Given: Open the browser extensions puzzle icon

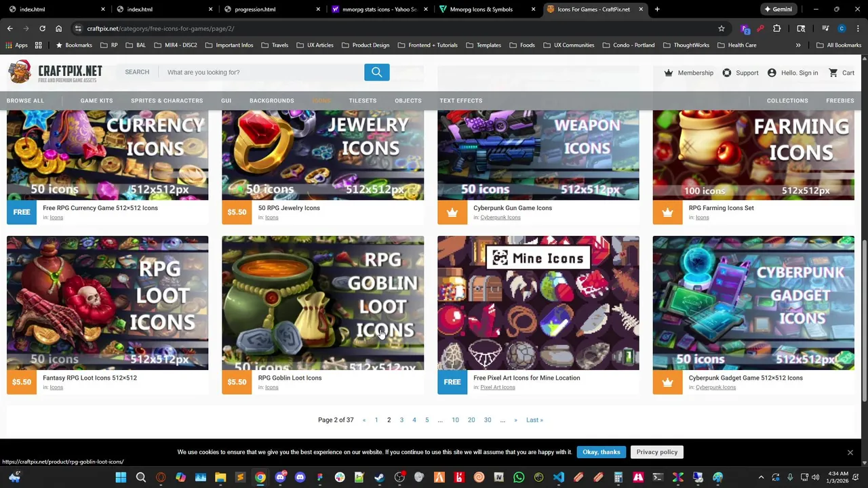Looking at the screenshot, I should point(777,28).
